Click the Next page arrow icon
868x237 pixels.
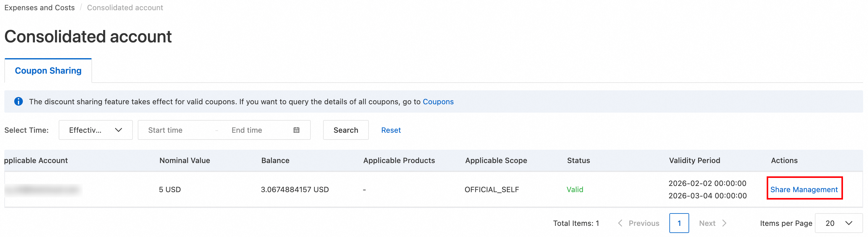coord(724,223)
